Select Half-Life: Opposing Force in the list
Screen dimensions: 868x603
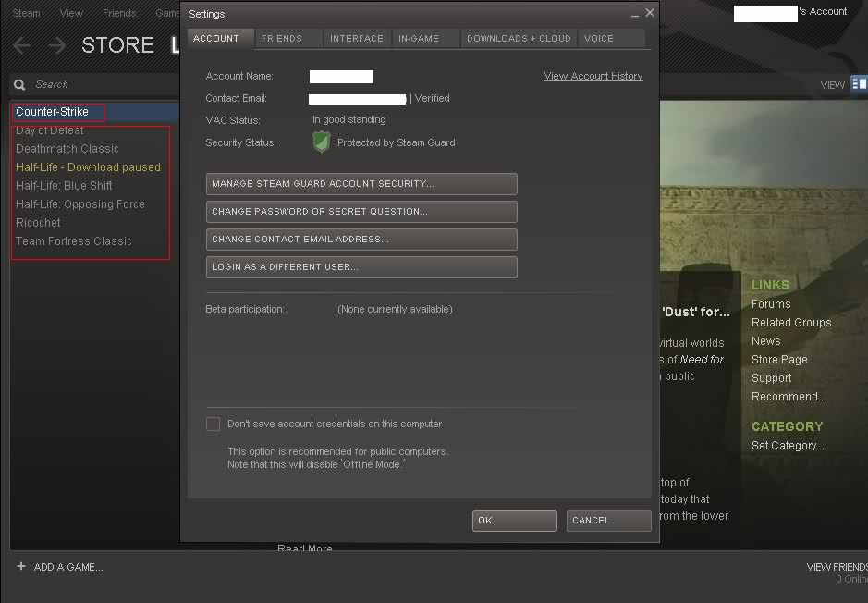click(x=80, y=204)
